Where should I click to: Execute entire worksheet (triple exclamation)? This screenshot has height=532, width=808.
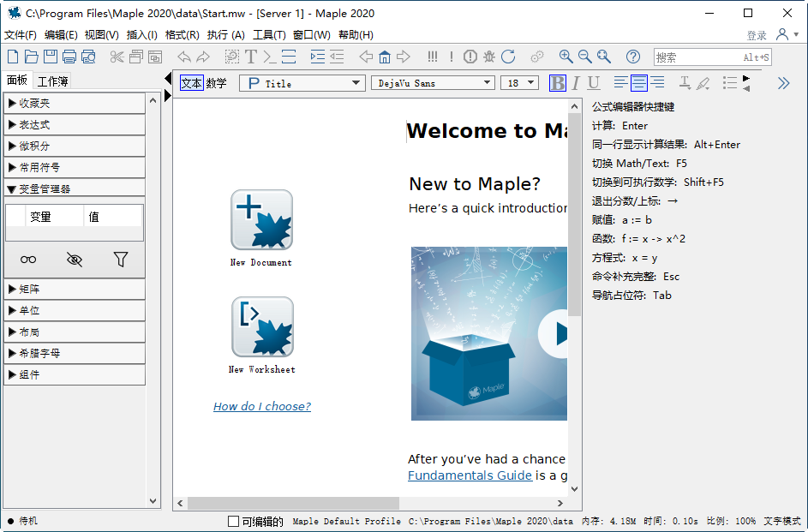(x=433, y=57)
